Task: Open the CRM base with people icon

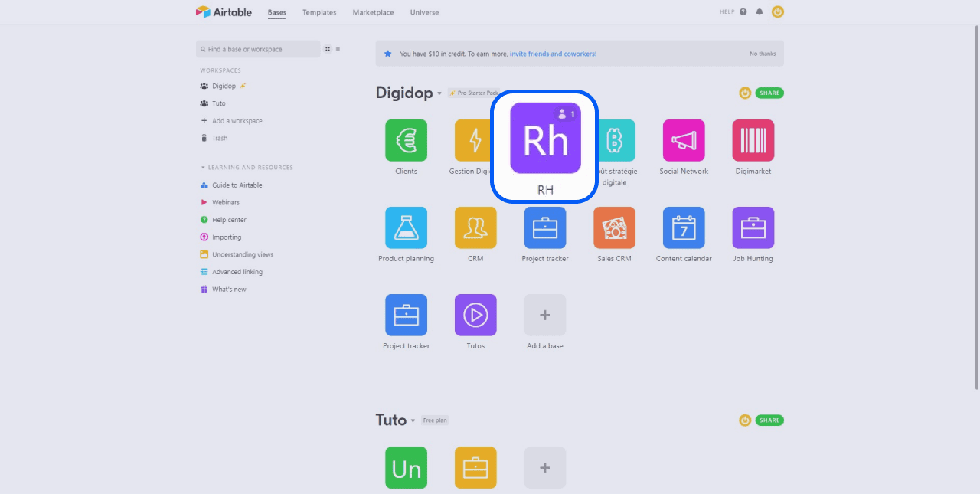Action: pyautogui.click(x=475, y=227)
